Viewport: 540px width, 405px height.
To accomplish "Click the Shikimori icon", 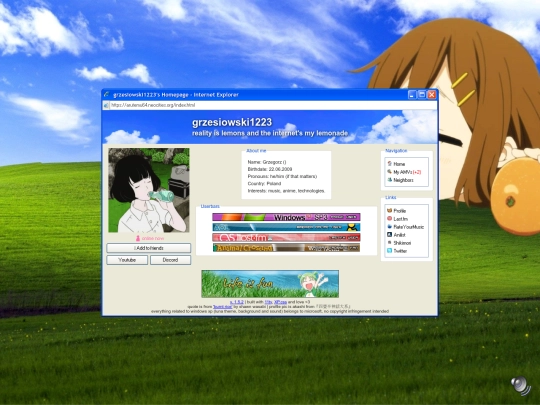I will 390,243.
